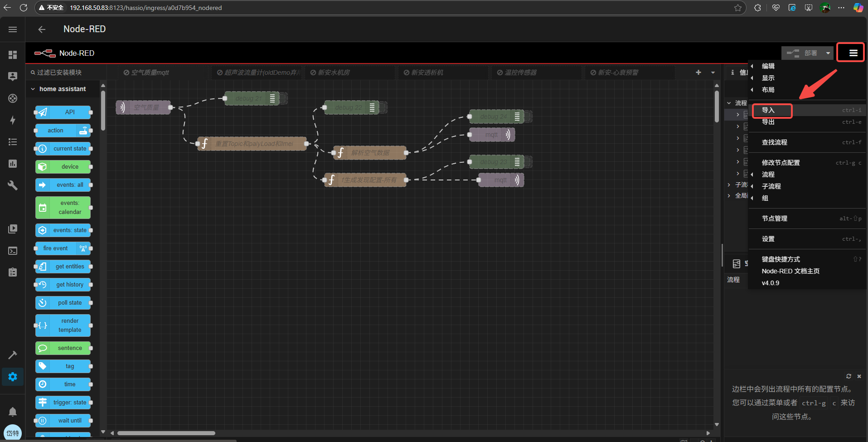The height and width of the screenshot is (442, 868).
Task: Switch to the 温控传感器 flow tab
Action: (x=520, y=73)
